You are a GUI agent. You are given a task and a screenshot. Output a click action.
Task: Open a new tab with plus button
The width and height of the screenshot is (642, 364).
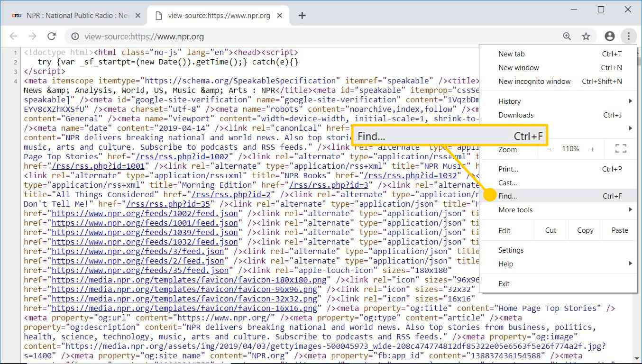[302, 16]
